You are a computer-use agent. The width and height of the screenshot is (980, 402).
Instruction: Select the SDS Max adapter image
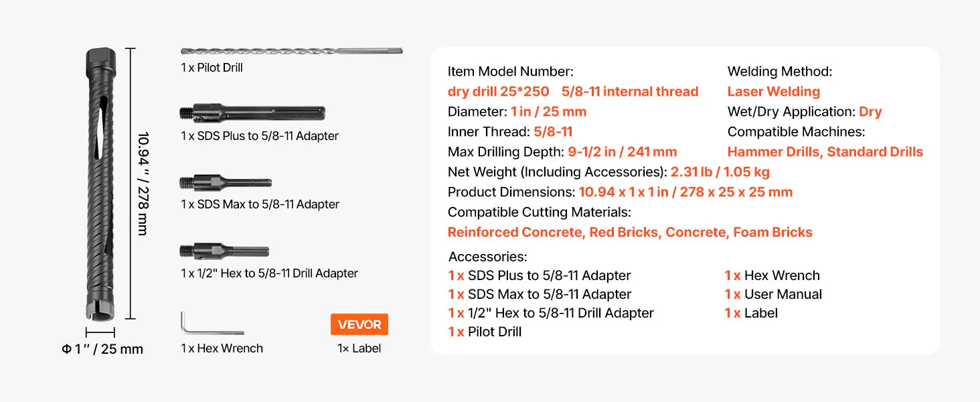click(226, 182)
